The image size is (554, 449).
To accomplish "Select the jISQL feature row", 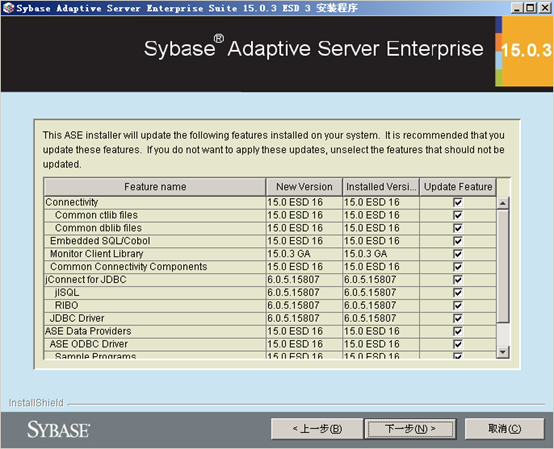I will tap(270, 293).
